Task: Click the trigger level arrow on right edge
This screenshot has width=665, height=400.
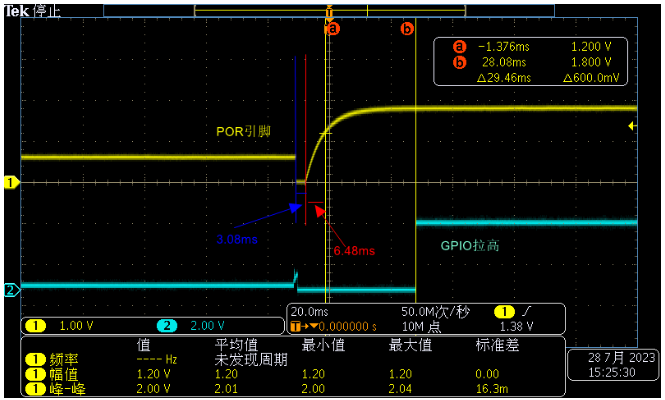Action: (632, 126)
